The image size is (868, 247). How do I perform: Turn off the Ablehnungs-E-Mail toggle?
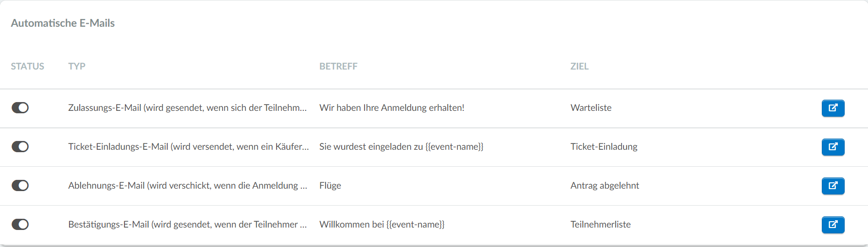click(20, 185)
